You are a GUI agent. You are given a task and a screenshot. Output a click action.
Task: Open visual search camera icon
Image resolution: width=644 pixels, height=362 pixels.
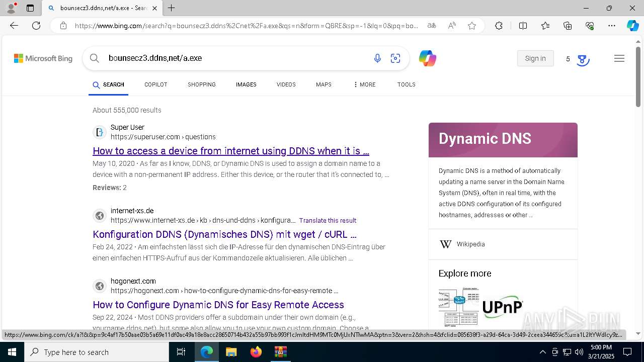(395, 58)
